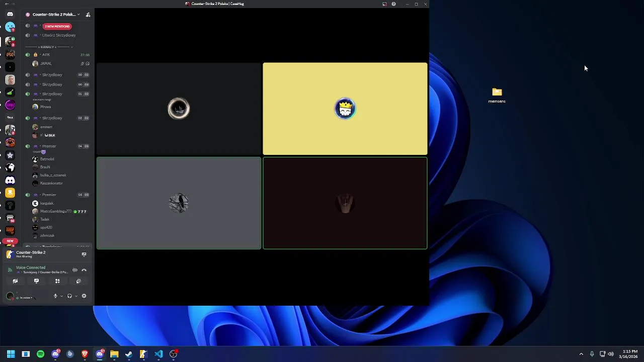Open Brave browser from taskbar
The image size is (644, 362).
click(85, 354)
